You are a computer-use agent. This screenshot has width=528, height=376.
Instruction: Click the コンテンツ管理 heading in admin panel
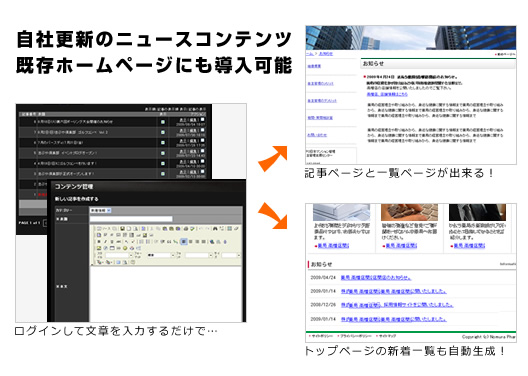(74, 186)
